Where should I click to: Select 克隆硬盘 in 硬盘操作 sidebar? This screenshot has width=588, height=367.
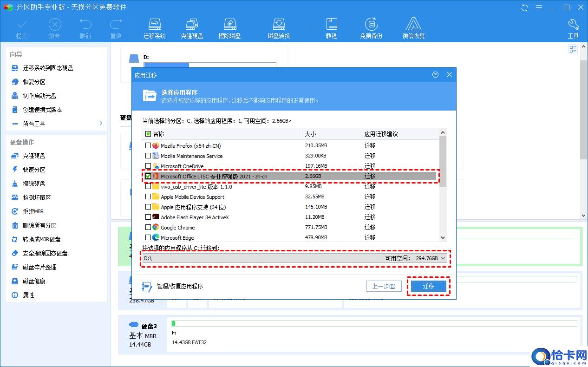[x=34, y=156]
